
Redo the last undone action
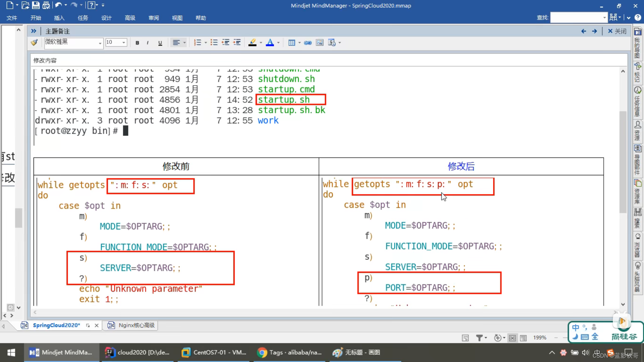point(74,5)
